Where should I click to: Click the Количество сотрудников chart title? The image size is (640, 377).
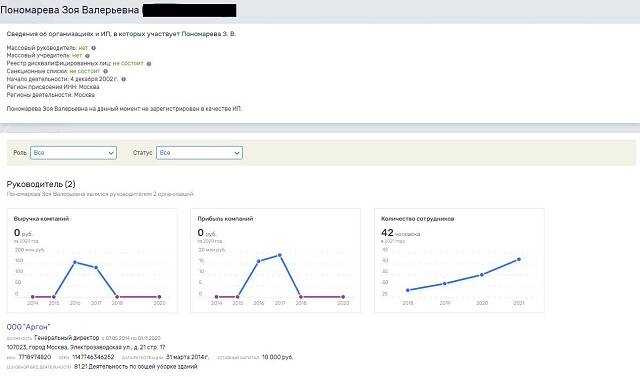tap(418, 219)
